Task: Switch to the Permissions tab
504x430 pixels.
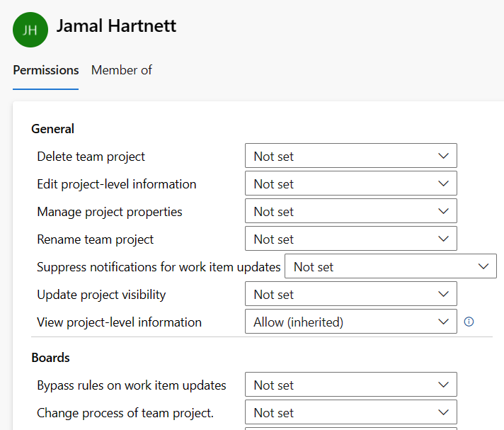Action: click(x=45, y=70)
